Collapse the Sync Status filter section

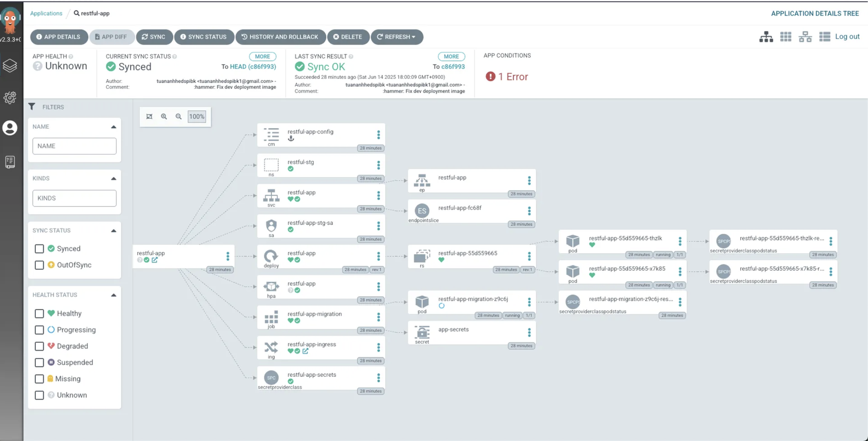(x=114, y=231)
